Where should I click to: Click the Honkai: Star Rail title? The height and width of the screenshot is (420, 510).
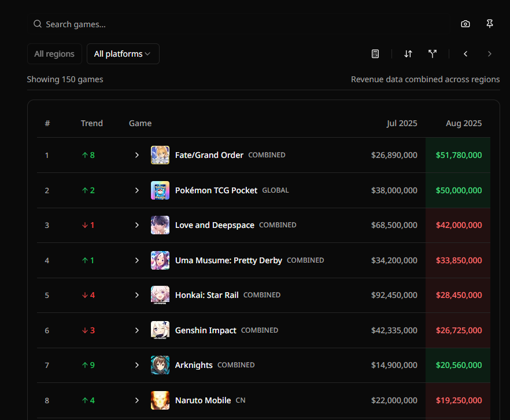[207, 295]
